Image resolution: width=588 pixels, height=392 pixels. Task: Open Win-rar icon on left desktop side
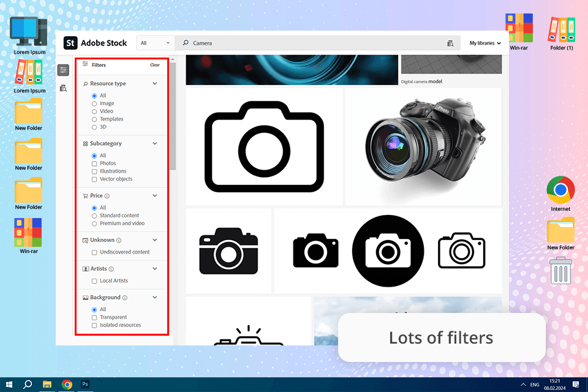(x=29, y=236)
